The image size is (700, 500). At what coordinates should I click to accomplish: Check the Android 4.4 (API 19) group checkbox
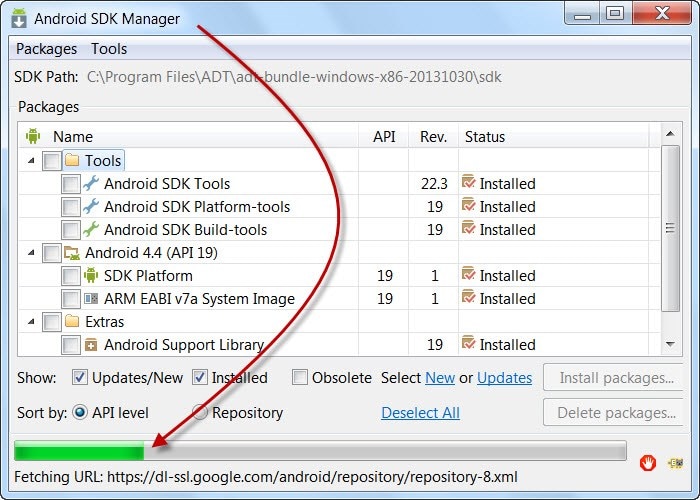point(51,253)
